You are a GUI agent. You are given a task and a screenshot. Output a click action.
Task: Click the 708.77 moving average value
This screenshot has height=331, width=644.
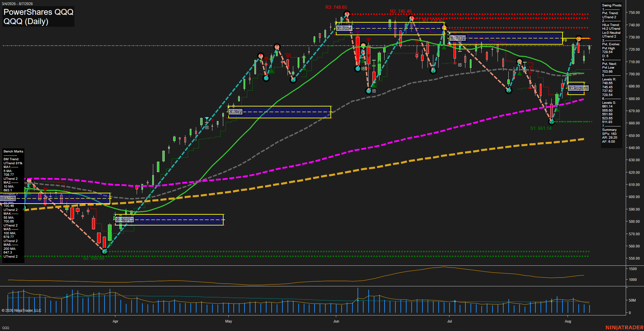pyautogui.click(x=9, y=175)
